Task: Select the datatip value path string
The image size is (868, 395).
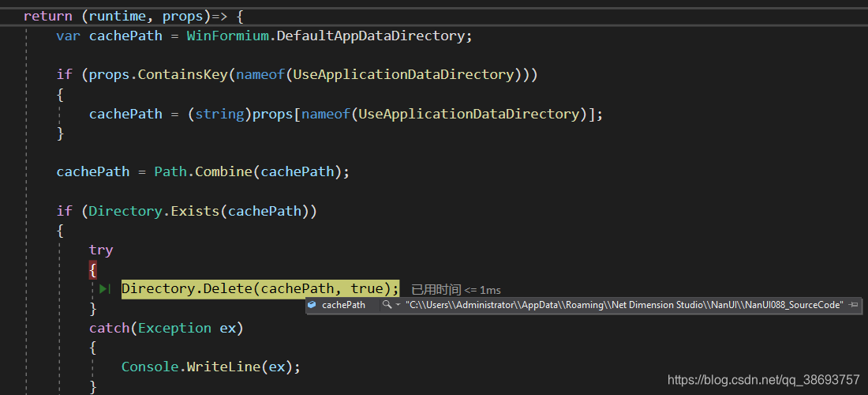Action: pos(624,305)
